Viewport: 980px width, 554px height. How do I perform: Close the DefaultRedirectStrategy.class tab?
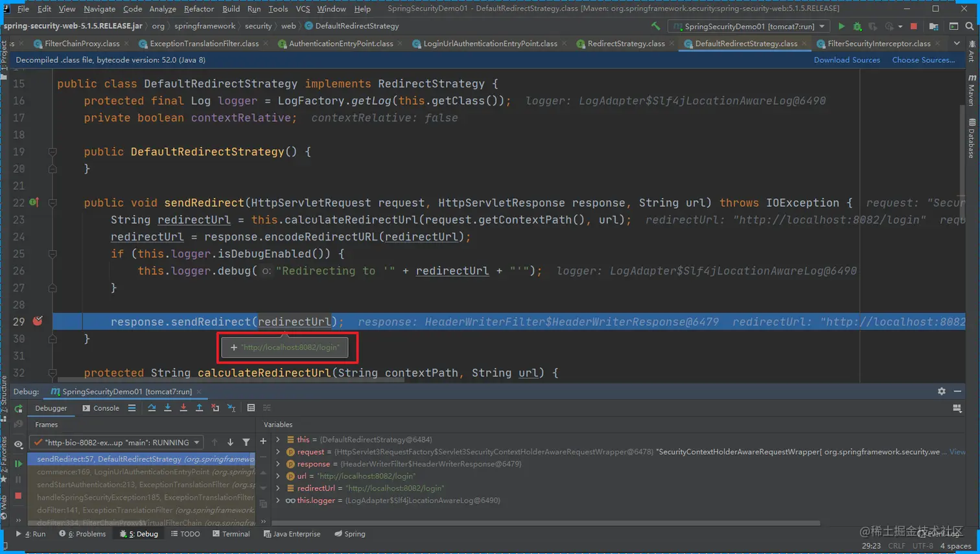click(x=804, y=43)
